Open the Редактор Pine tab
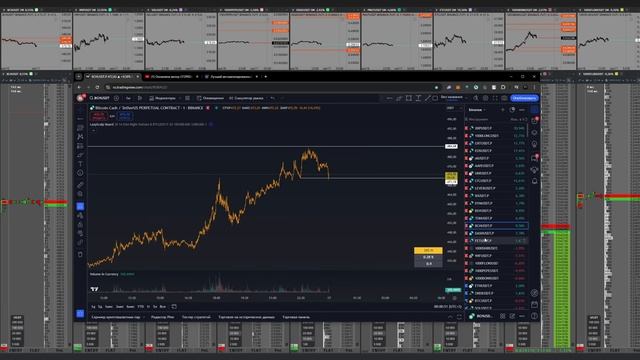 click(162, 317)
